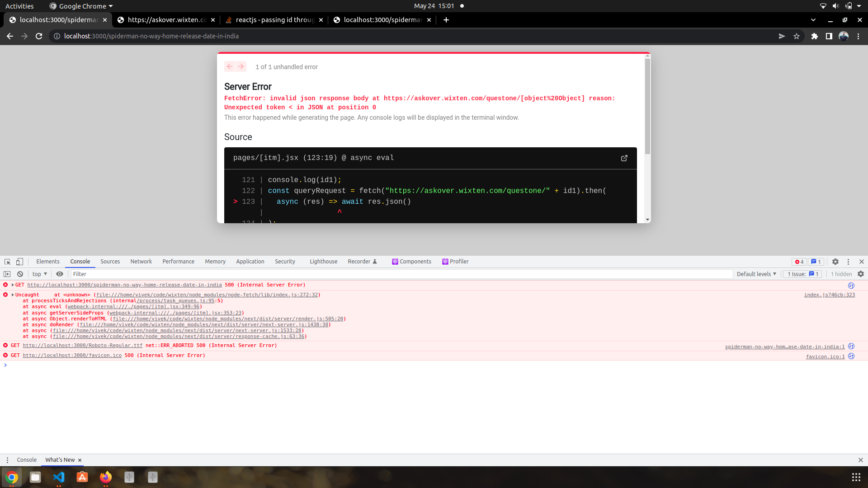Open the JavaScript context 'top' dropdown
The height and width of the screenshot is (488, 868).
click(x=40, y=274)
